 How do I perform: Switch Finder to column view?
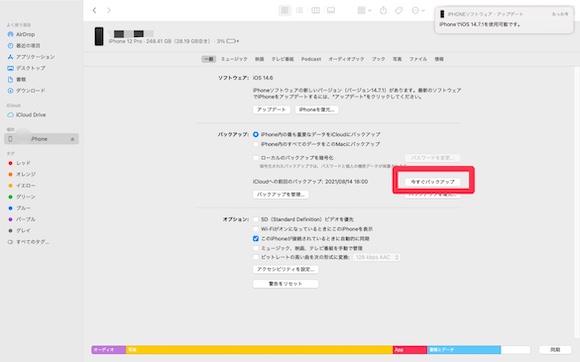(x=316, y=10)
